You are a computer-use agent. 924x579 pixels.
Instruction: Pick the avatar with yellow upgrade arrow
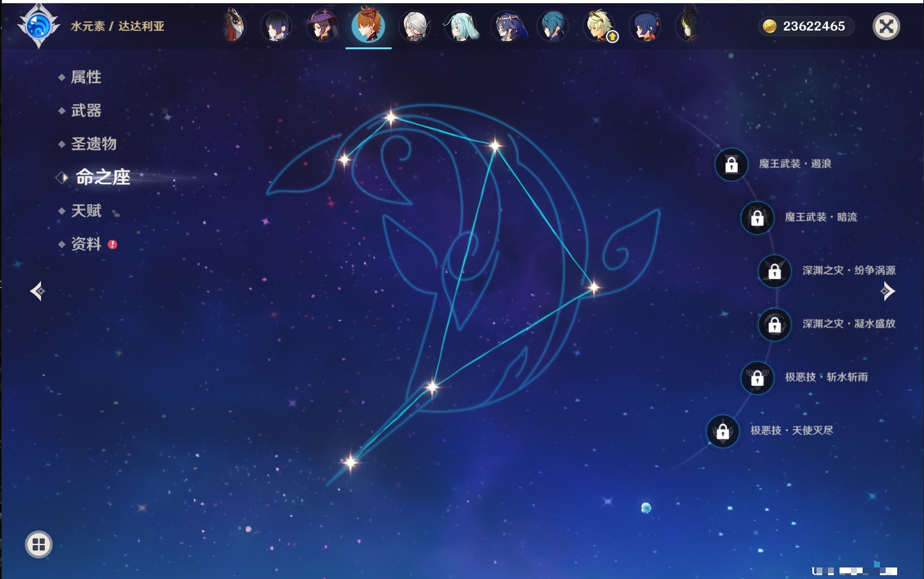[x=600, y=27]
